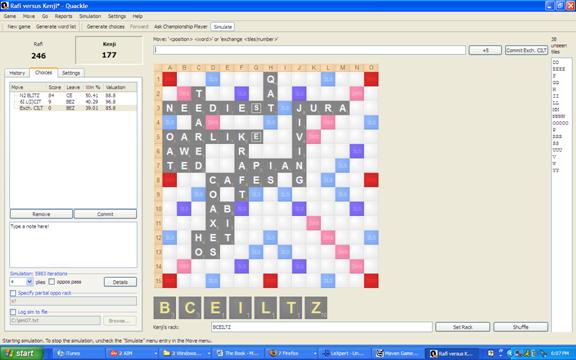Click the B tile in the rack
Screen dimensions: 576x360
point(165,308)
